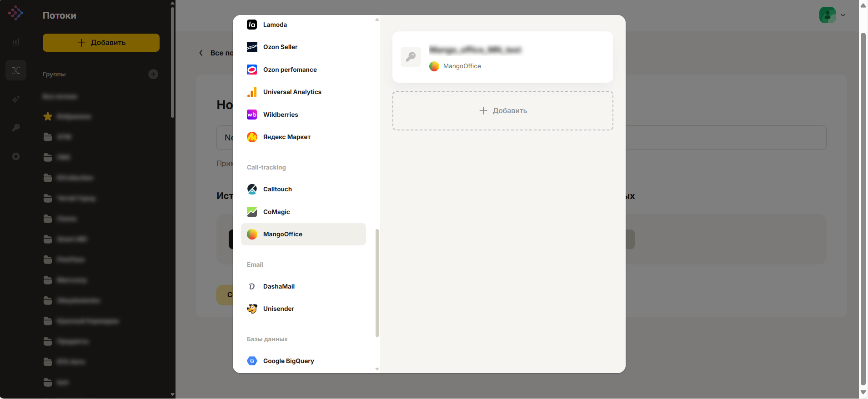The height and width of the screenshot is (399, 868).
Task: Open the flows sidebar icon
Action: pyautogui.click(x=16, y=70)
